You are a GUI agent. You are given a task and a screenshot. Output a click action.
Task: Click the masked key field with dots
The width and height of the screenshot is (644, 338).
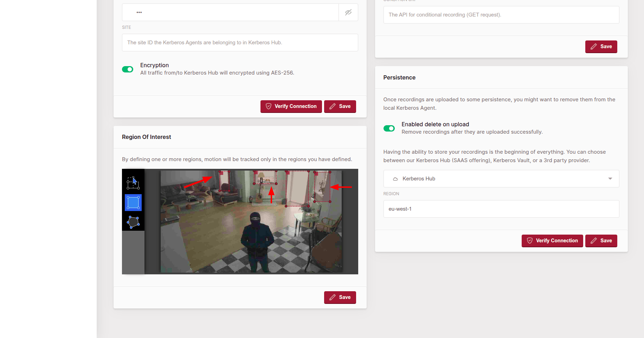click(230, 12)
